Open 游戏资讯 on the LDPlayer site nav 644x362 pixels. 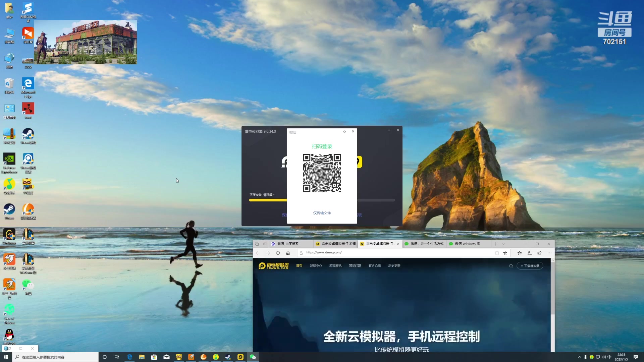click(x=335, y=266)
